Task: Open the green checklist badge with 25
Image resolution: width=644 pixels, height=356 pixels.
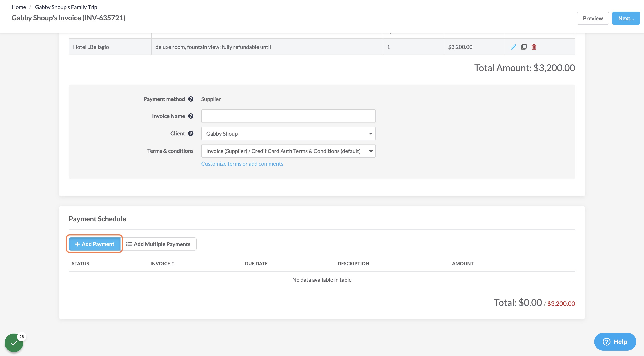Action: [x=14, y=343]
